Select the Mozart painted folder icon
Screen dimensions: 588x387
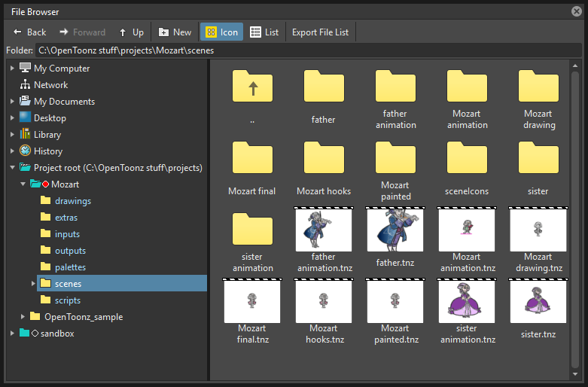pyautogui.click(x=395, y=157)
